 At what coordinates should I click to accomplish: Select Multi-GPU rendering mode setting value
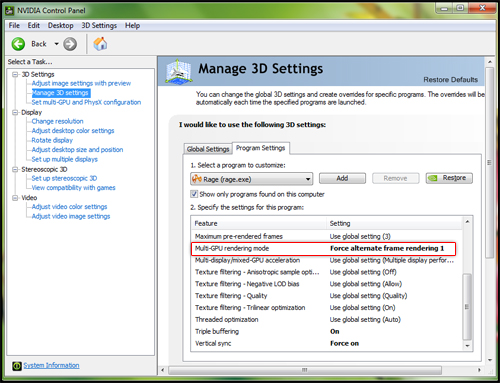click(x=387, y=248)
